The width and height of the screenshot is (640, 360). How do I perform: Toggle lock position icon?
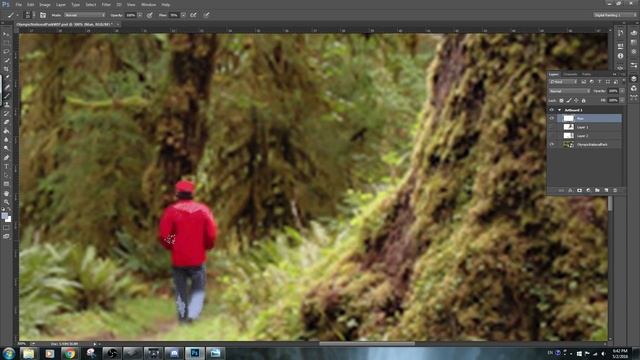tap(576, 100)
